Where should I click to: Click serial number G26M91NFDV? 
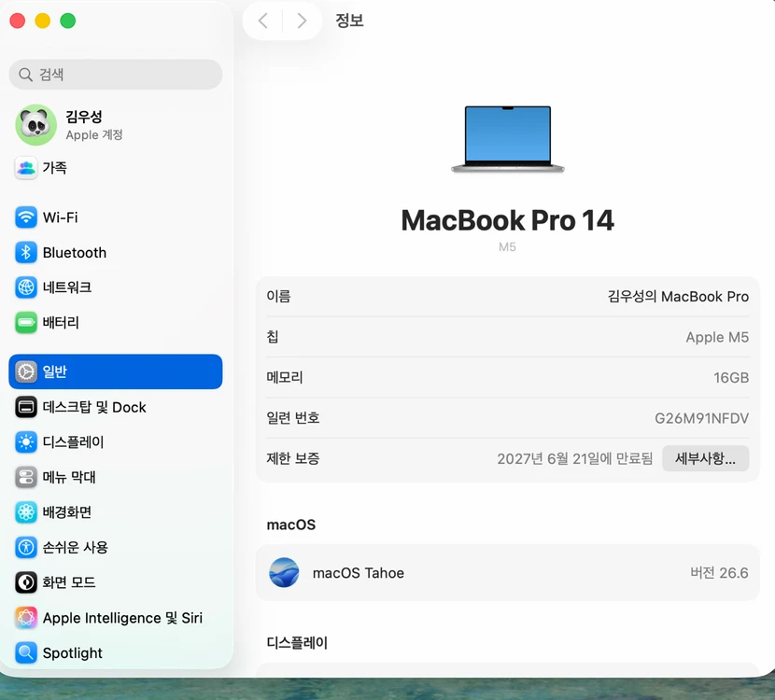click(702, 418)
